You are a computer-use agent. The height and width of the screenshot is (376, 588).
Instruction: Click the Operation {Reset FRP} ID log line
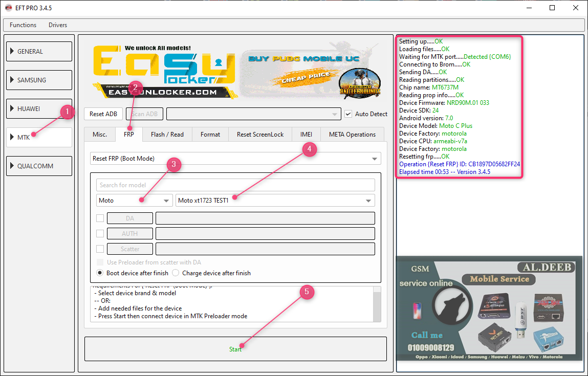click(x=460, y=164)
